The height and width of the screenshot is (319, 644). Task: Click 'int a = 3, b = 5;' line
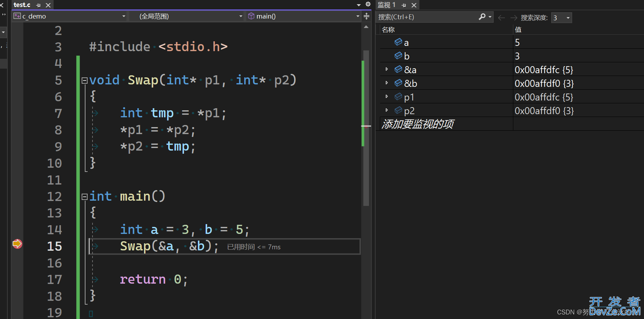(185, 230)
